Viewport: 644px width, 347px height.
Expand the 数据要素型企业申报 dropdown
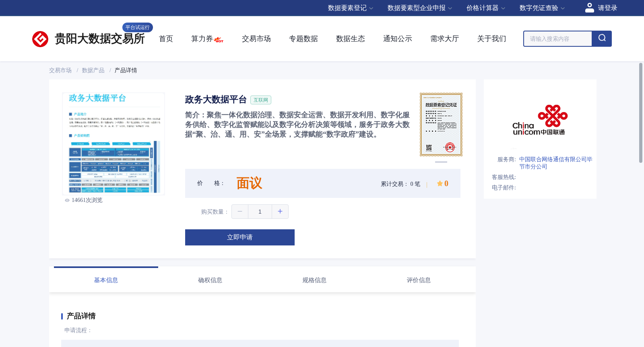pos(419,8)
